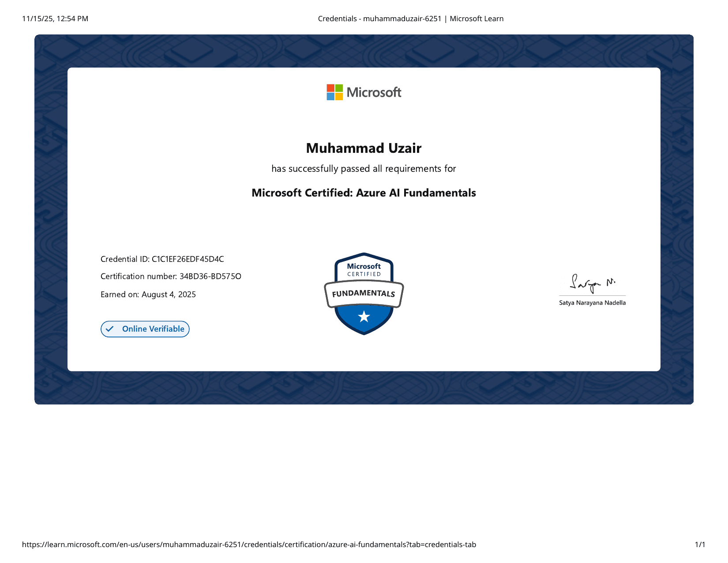Click the Microsoft four-square logo
The height and width of the screenshot is (563, 728).
click(x=334, y=92)
